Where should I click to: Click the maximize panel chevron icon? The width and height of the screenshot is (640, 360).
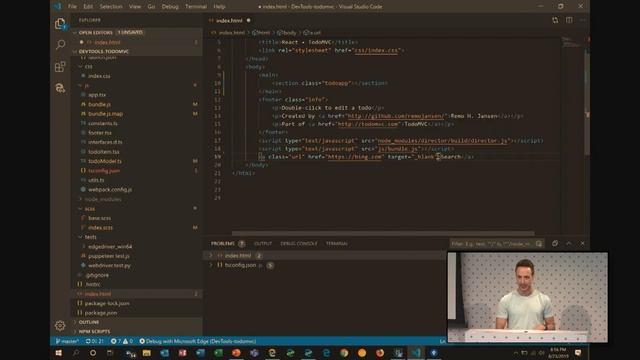569,243
